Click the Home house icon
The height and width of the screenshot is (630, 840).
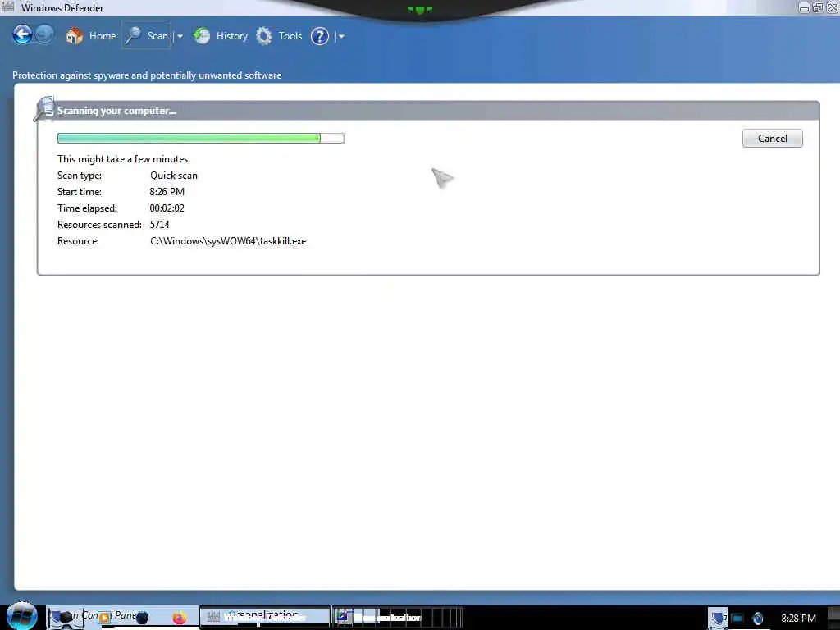pos(75,36)
